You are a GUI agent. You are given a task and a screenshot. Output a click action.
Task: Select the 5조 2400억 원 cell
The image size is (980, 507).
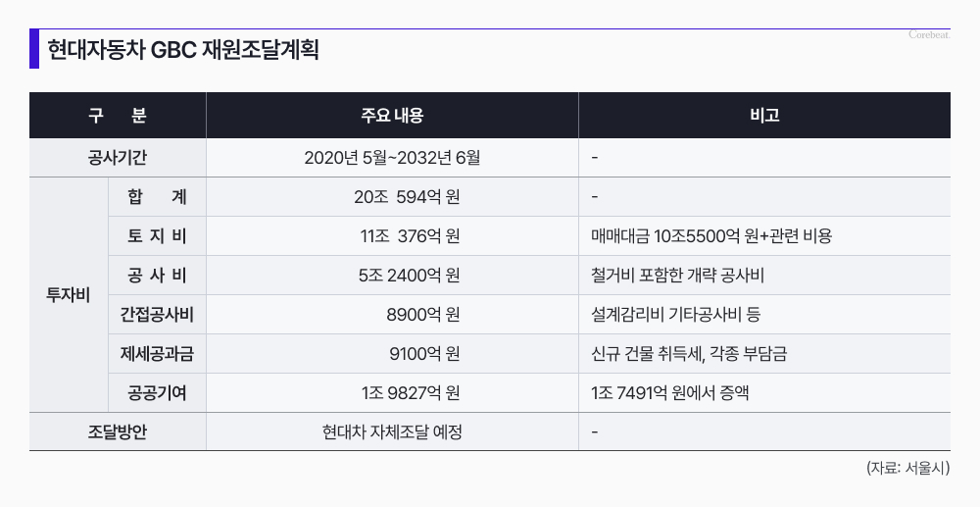409,276
